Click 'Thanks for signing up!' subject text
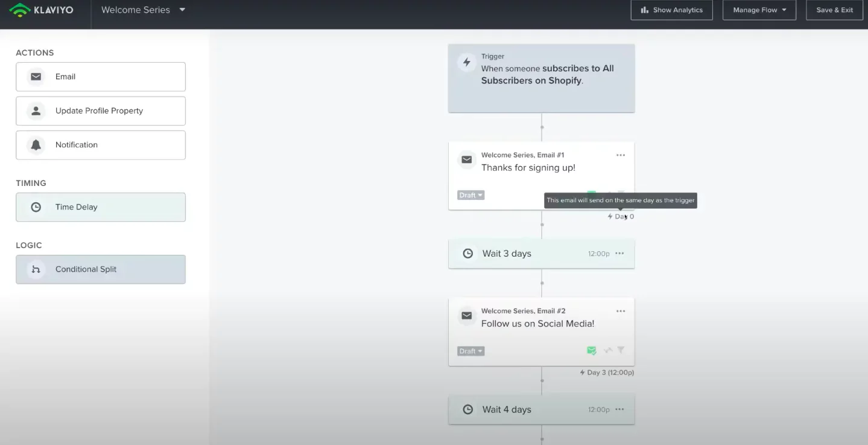This screenshot has width=868, height=445. (528, 168)
